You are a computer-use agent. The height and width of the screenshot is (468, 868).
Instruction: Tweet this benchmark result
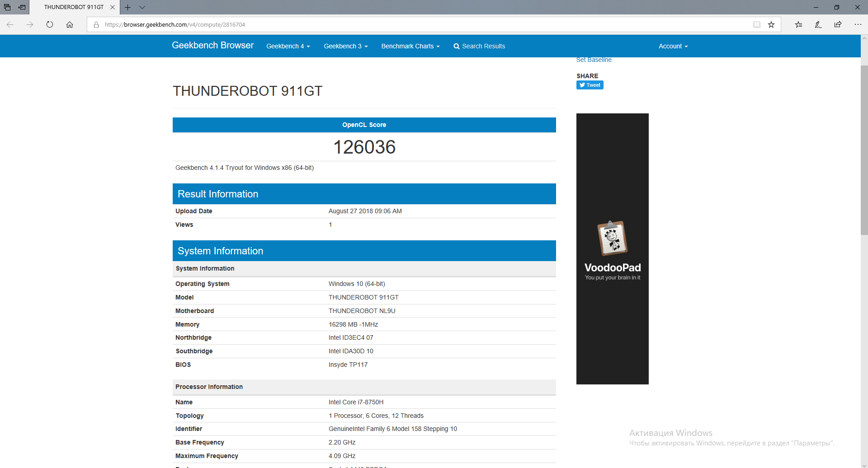590,85
